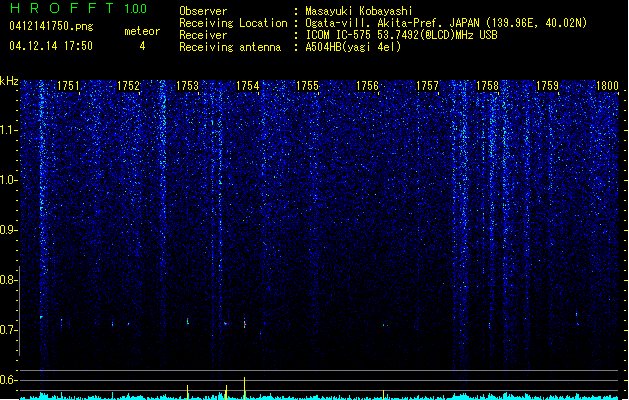
Task: Click the 0.7 kHz axis label
Action: point(9,330)
